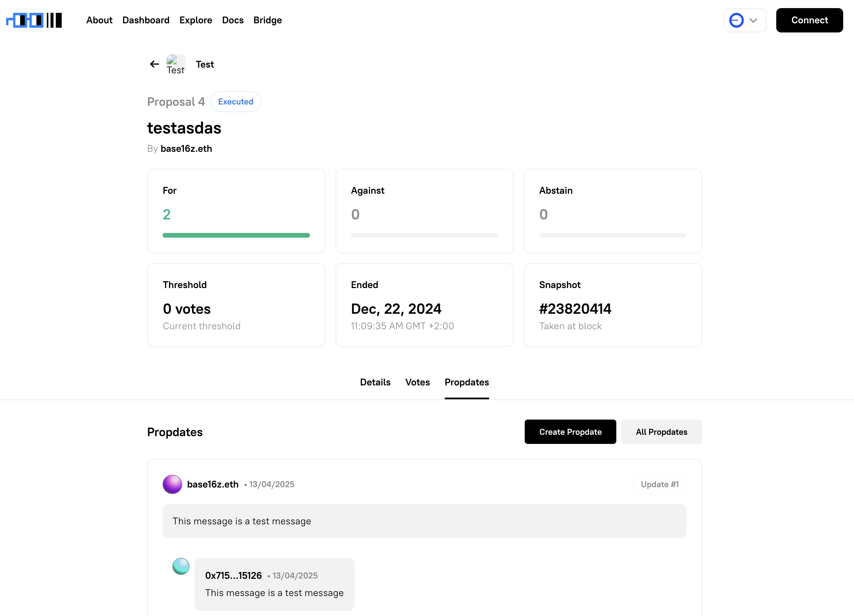Open the Dashboard page
The height and width of the screenshot is (616, 854).
[146, 20]
